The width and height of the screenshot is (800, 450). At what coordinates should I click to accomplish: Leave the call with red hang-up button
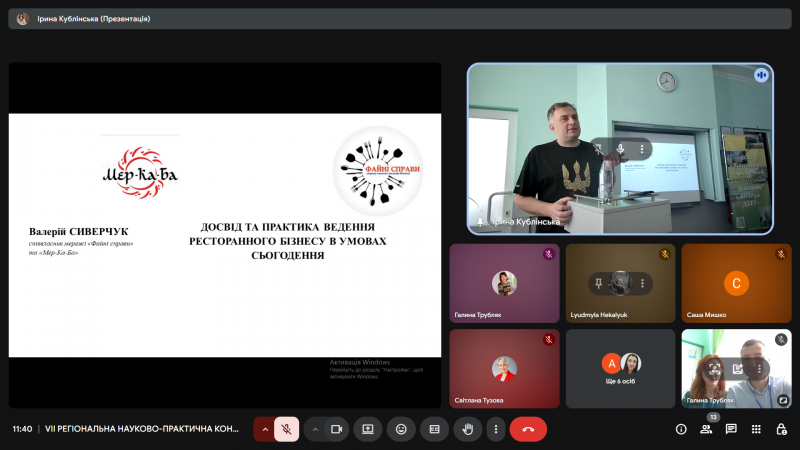pyautogui.click(x=528, y=429)
